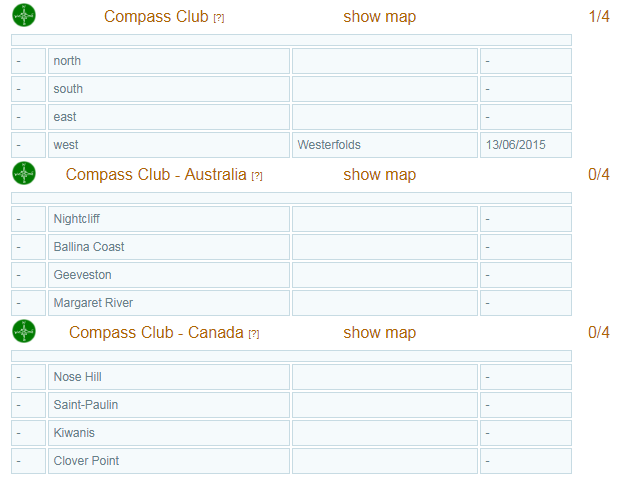Screen dimensions: 617x477
Task: Click the Compass Club - Canada compass icon
Action: pyautogui.click(x=24, y=331)
